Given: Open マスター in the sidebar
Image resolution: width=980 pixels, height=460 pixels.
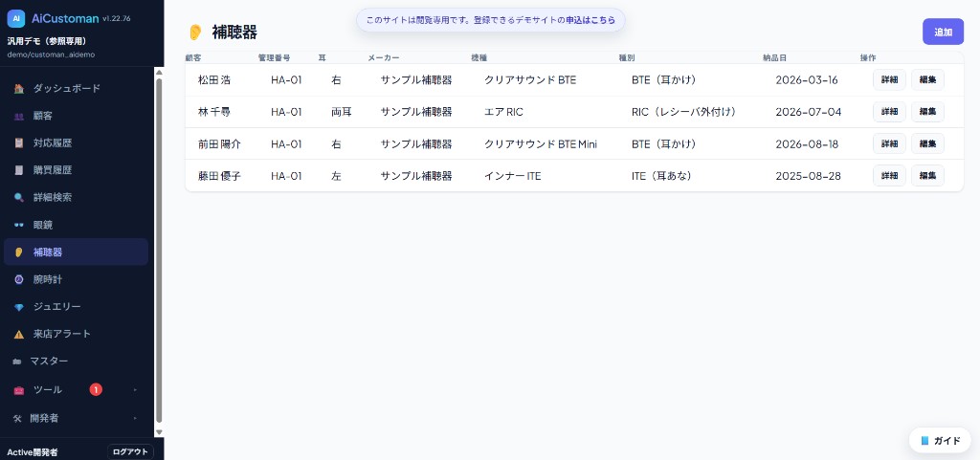Looking at the screenshot, I should pos(76,361).
